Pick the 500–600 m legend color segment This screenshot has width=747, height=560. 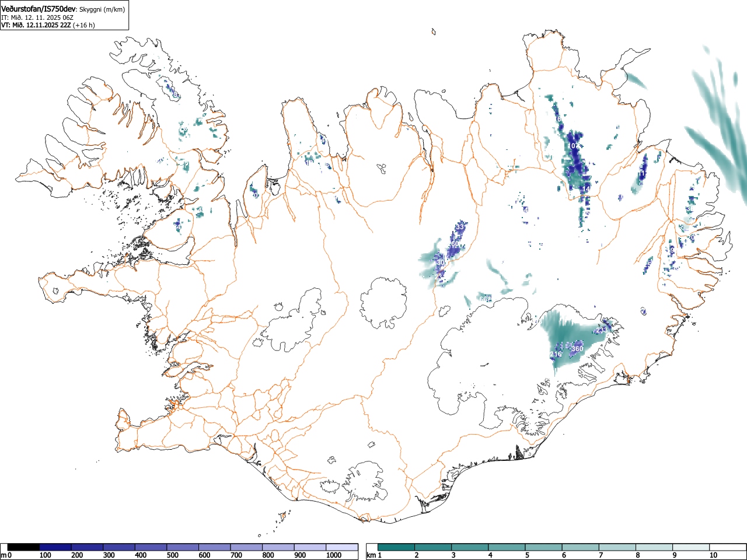183,547
